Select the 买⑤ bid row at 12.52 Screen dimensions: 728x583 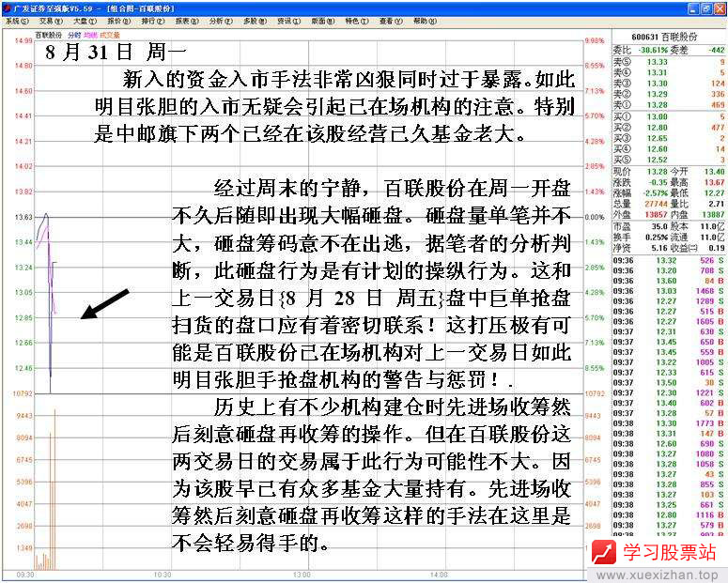[x=669, y=160]
